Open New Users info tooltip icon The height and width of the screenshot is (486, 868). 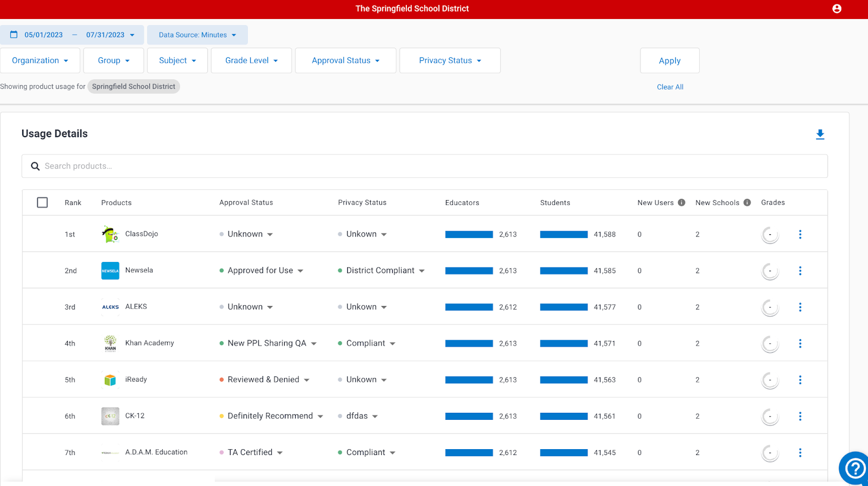[x=681, y=202]
